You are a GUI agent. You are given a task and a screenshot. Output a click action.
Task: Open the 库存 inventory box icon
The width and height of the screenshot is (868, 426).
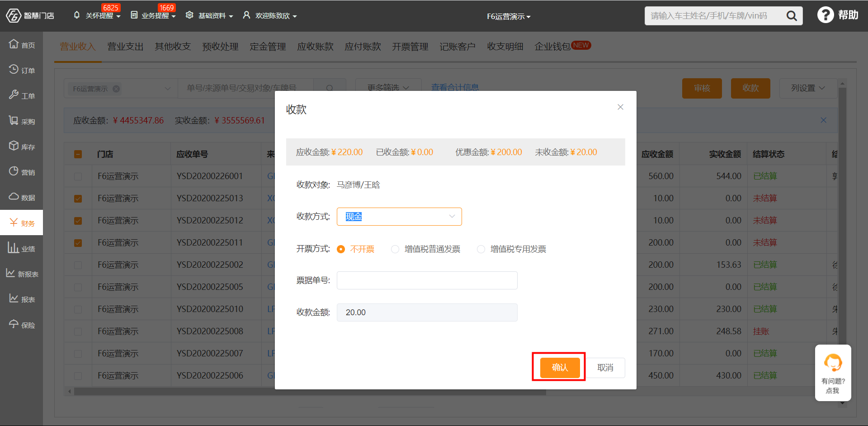(14, 146)
